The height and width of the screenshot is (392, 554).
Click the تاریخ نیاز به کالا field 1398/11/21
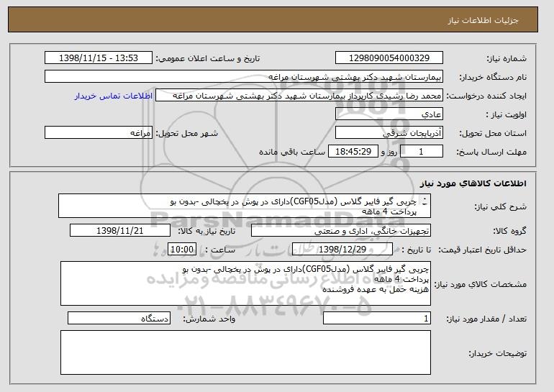[120, 231]
